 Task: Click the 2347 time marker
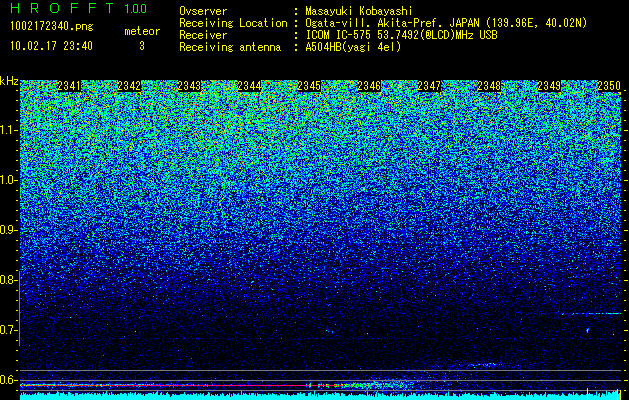click(x=429, y=86)
